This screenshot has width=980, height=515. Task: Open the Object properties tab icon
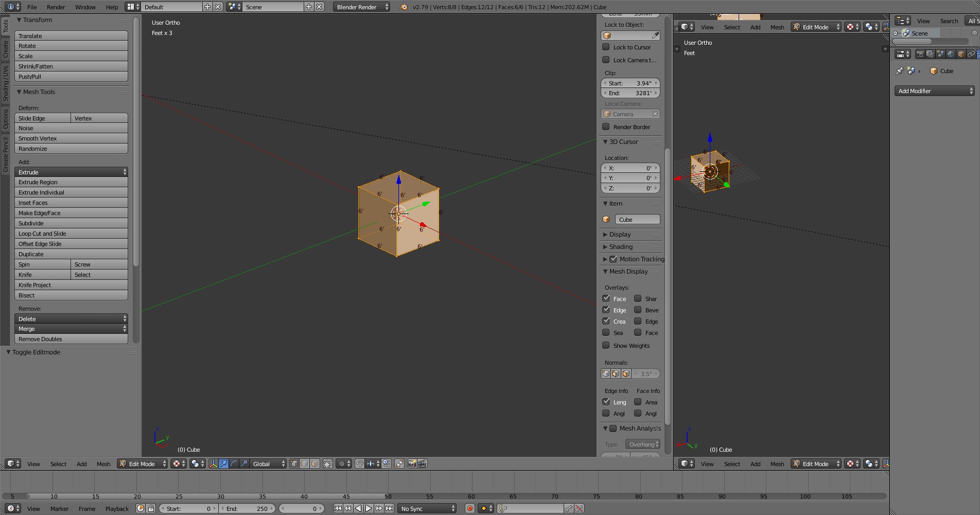[x=961, y=54]
